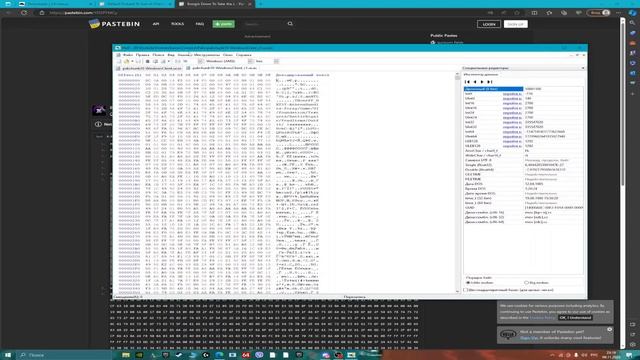Open the Поиск menu in HxD
This screenshot has height=360, width=640.
coord(158,55)
